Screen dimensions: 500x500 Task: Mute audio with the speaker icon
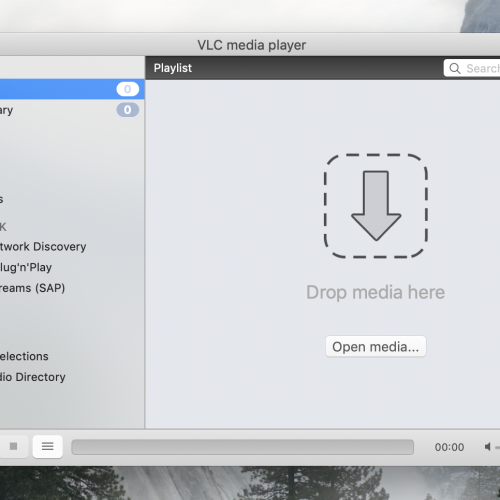[x=488, y=447]
